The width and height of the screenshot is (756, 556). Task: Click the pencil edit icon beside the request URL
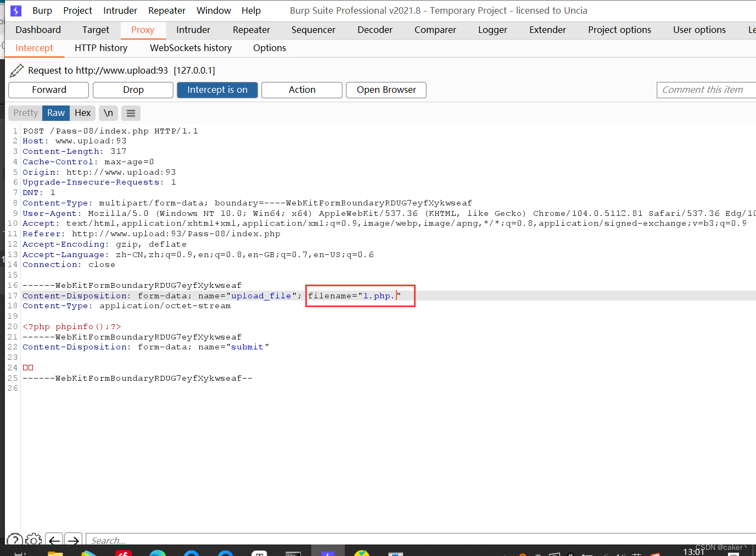click(x=17, y=70)
